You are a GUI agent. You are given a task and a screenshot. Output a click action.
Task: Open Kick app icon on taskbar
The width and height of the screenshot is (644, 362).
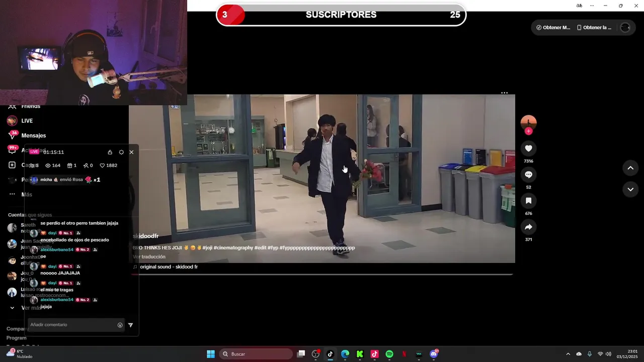[x=360, y=354]
